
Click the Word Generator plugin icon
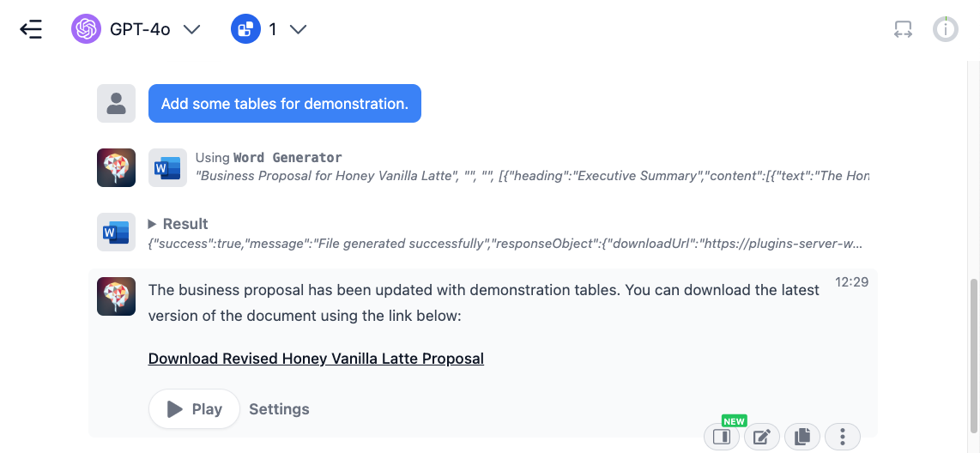click(x=167, y=167)
